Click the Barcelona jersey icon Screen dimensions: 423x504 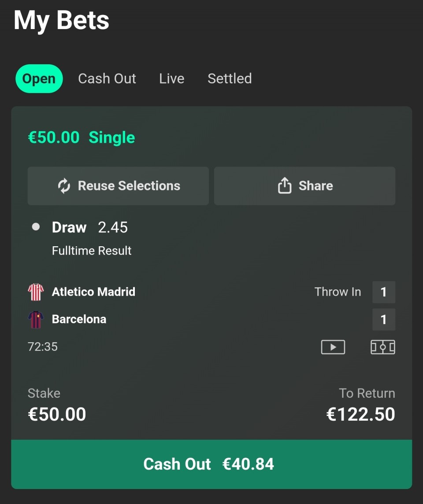(36, 319)
